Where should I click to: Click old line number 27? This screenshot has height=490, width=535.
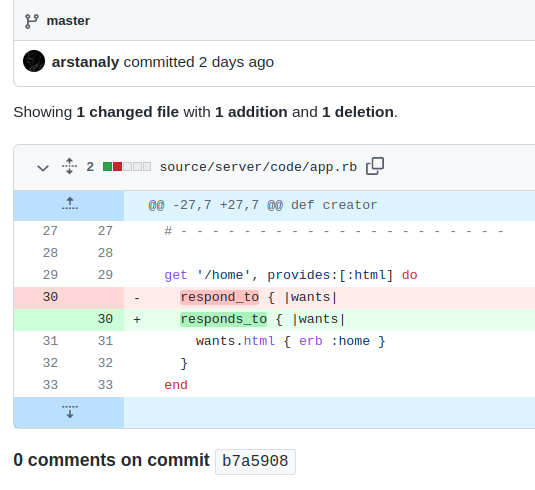click(x=50, y=231)
